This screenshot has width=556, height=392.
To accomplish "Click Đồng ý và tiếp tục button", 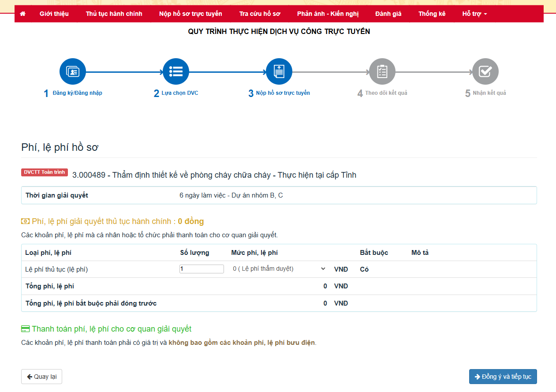I will tap(503, 377).
